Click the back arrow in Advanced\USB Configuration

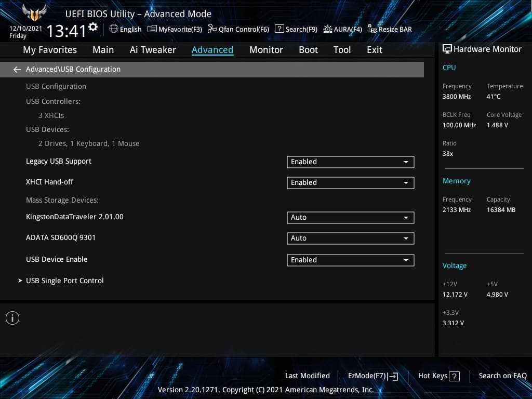[17, 70]
